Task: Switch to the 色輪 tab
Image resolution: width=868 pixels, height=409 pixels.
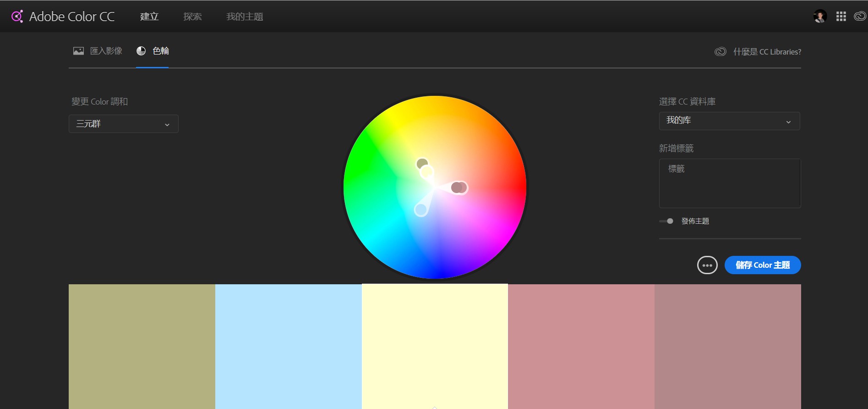Action: (153, 51)
